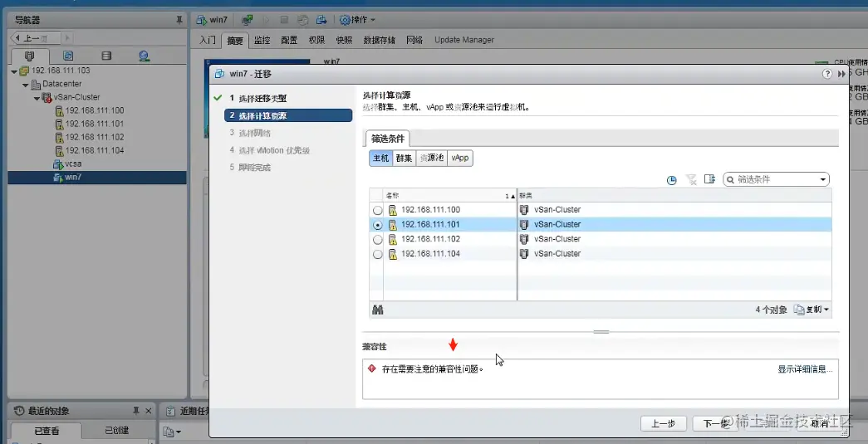Click Show details (显示详细信息) link

805,368
